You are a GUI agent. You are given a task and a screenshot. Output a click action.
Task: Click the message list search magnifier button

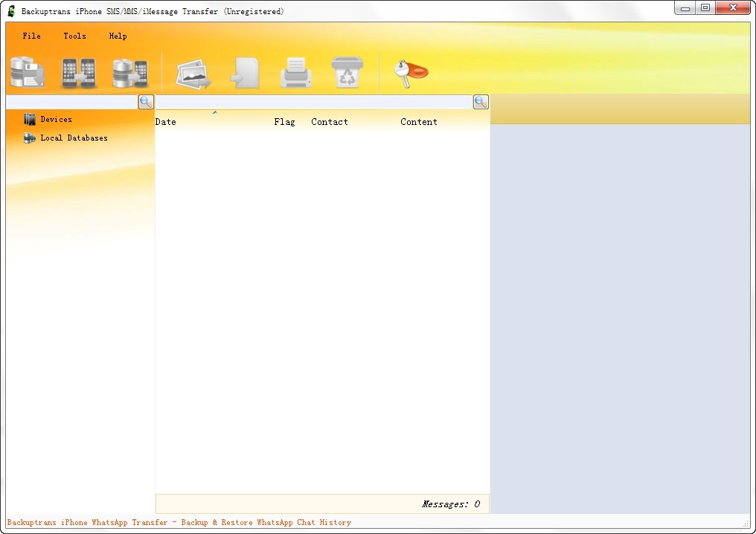coord(481,102)
